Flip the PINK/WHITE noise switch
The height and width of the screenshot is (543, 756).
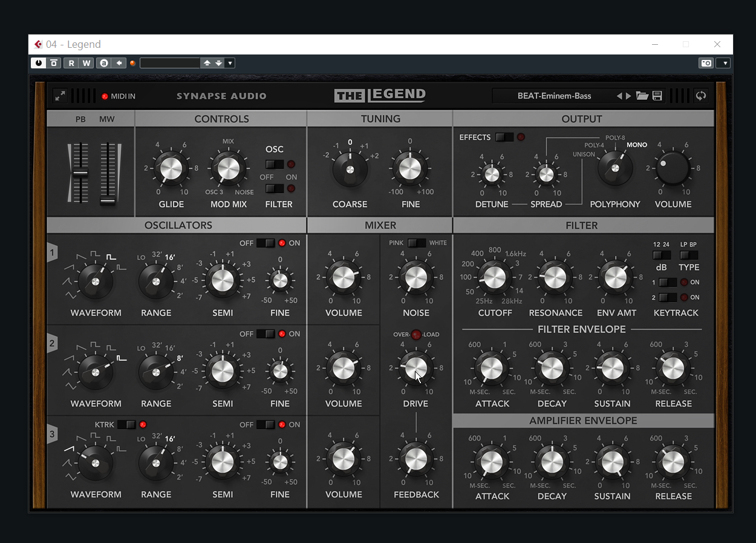[416, 243]
